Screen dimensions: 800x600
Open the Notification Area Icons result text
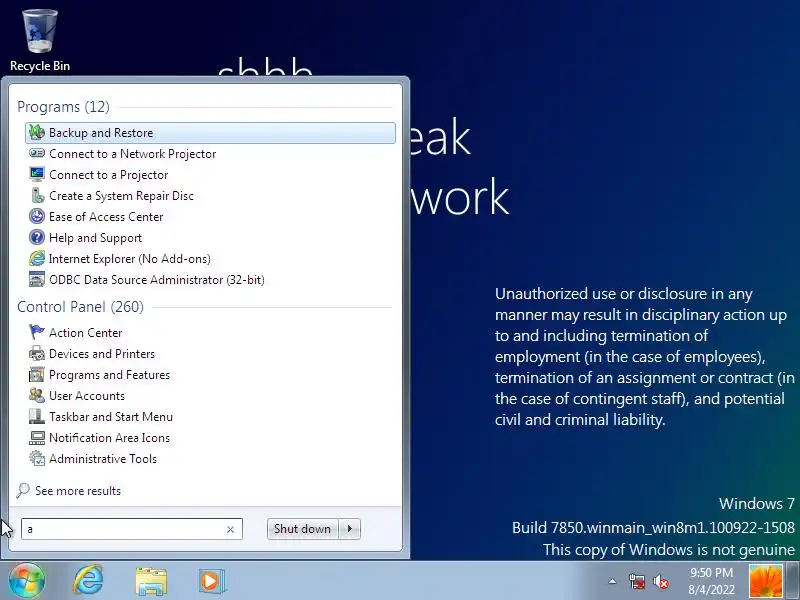click(109, 438)
